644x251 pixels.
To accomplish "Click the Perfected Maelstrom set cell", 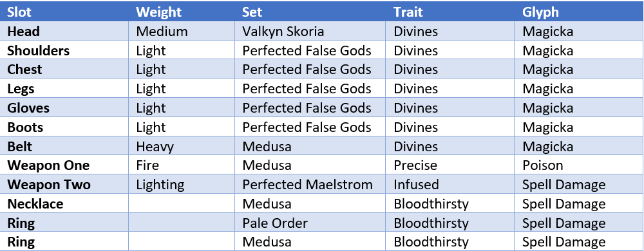I will (307, 185).
